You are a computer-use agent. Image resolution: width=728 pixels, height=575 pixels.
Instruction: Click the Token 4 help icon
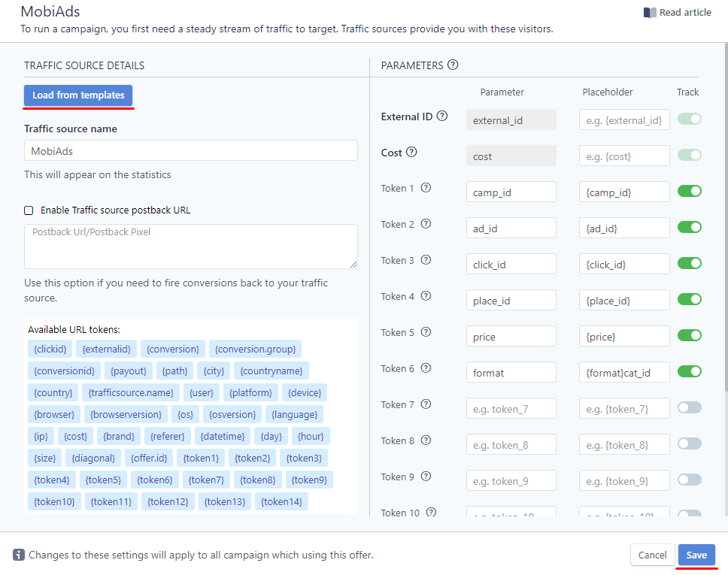(426, 296)
